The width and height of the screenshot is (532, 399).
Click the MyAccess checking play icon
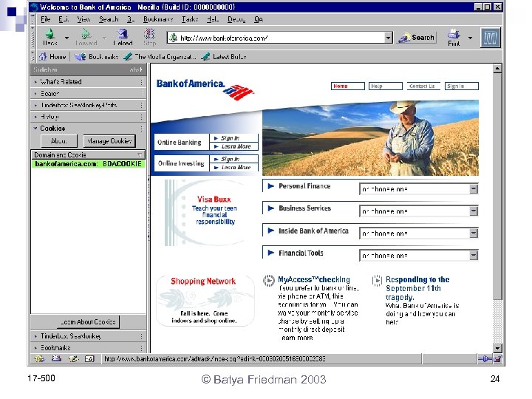(269, 281)
